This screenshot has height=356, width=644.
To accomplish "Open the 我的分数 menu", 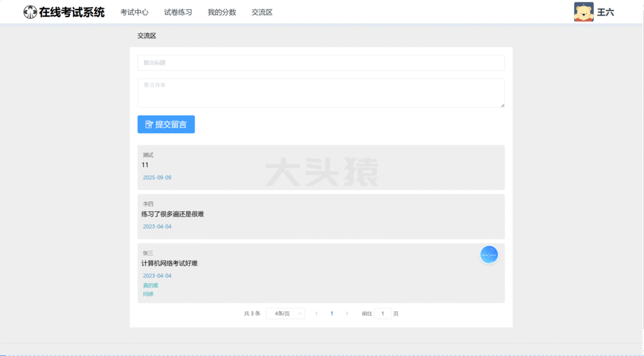I will [222, 13].
